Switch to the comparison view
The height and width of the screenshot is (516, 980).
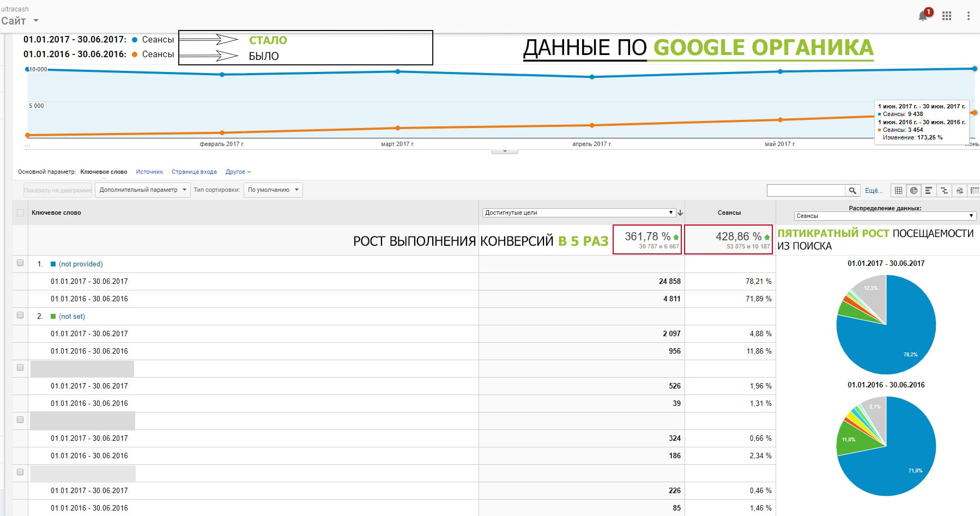944,190
